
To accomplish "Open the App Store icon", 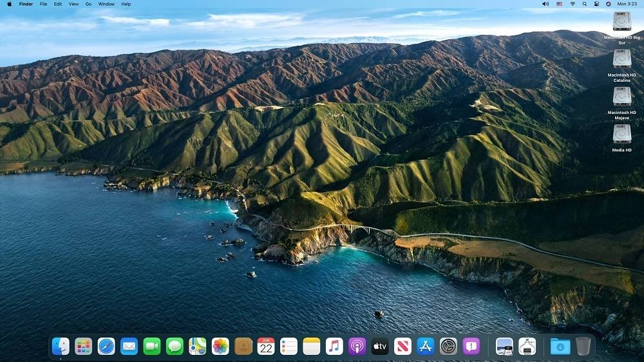I will (x=426, y=346).
